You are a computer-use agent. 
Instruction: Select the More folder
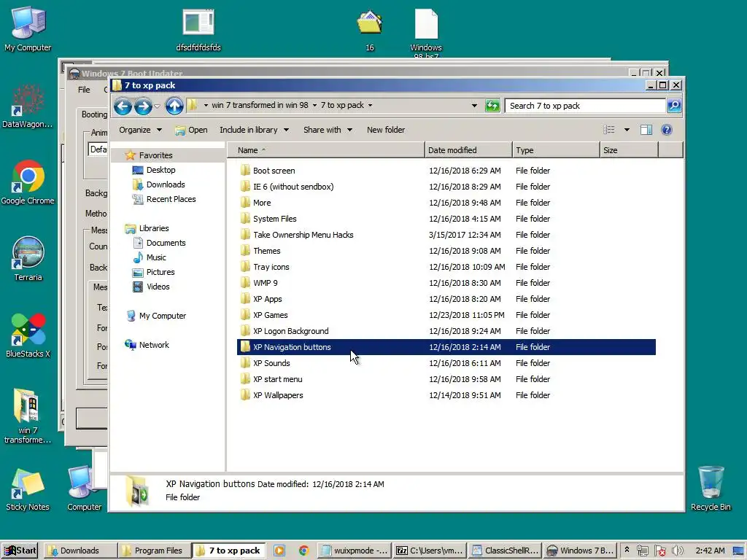262,203
